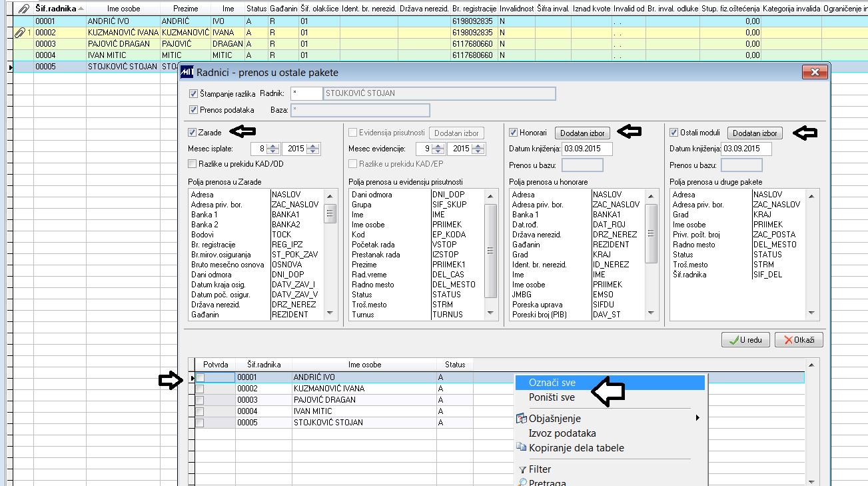This screenshot has width=868, height=486.
Task: Open Objašnjenje context menu entry
Action: pyautogui.click(x=610, y=419)
